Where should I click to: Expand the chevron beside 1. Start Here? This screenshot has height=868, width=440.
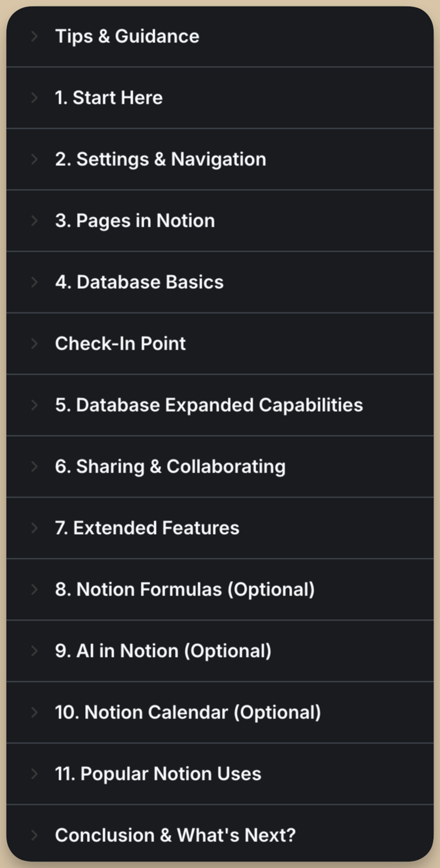[x=34, y=97]
